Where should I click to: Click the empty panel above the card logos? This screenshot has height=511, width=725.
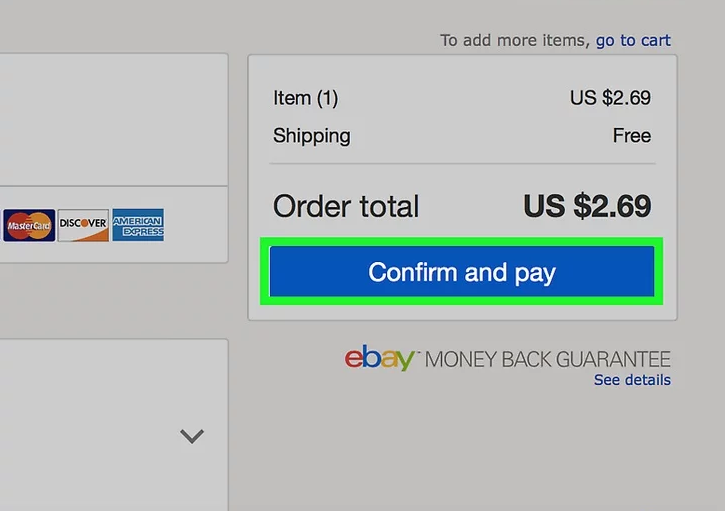point(114,119)
